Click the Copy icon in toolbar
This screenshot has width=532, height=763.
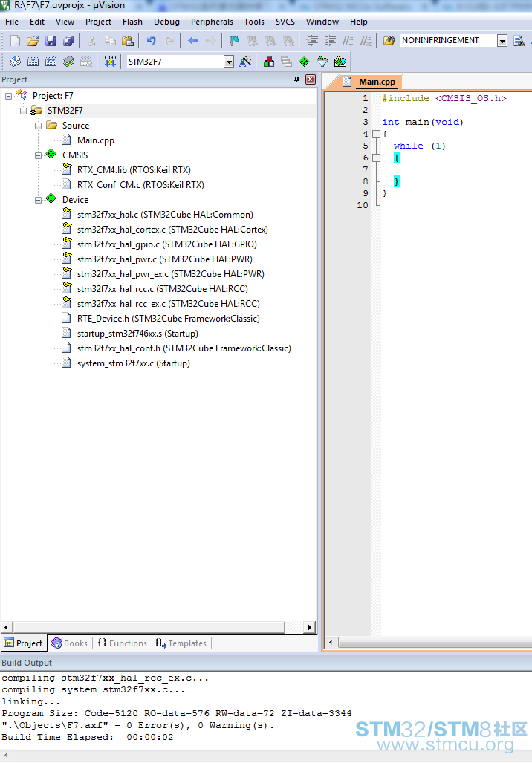(110, 41)
